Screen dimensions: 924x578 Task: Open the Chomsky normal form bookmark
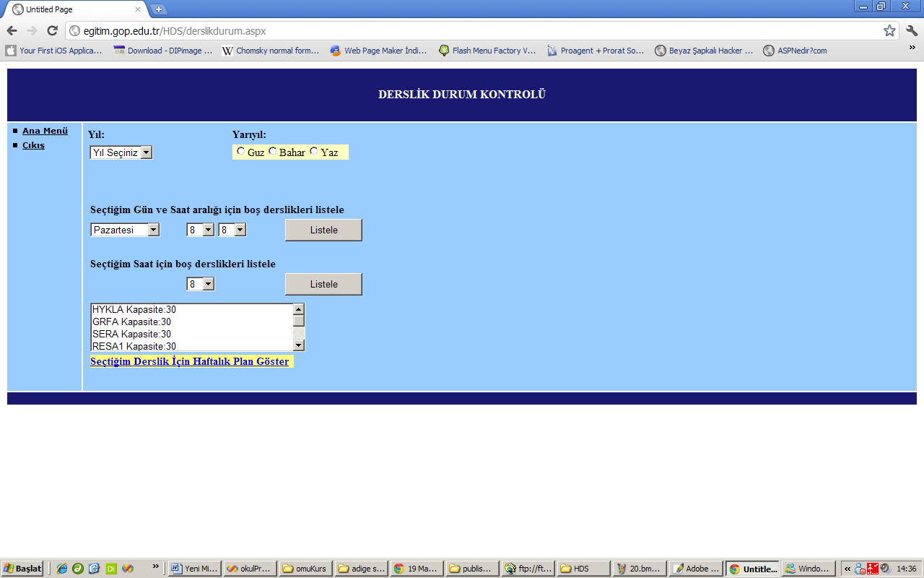271,51
